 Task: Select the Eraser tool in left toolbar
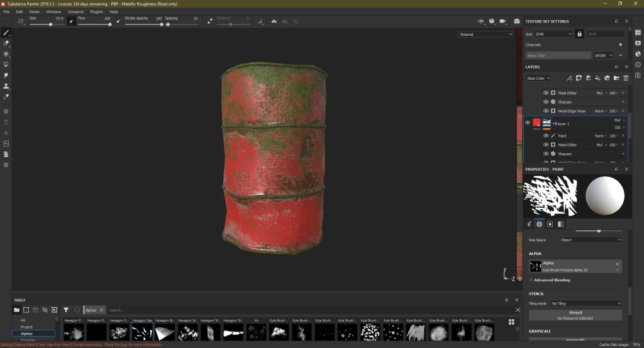[6, 43]
